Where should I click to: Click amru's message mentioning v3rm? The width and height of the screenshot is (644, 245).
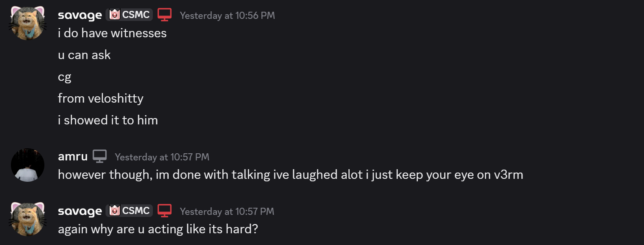tap(290, 175)
